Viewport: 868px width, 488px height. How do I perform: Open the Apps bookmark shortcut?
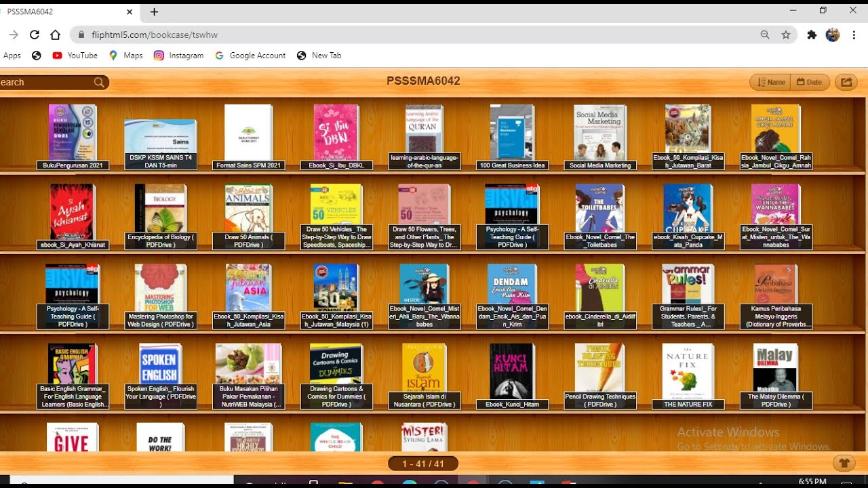[12, 56]
